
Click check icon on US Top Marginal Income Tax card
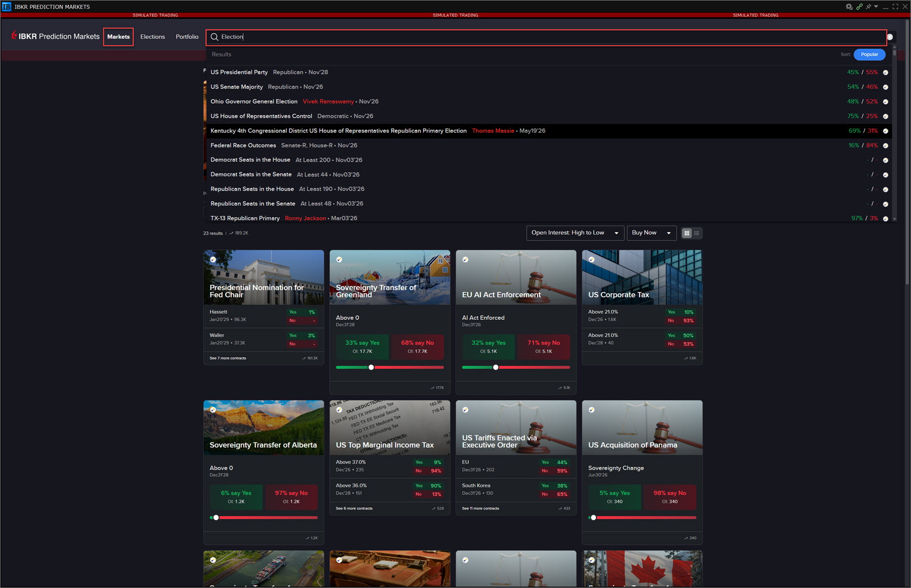pos(339,410)
